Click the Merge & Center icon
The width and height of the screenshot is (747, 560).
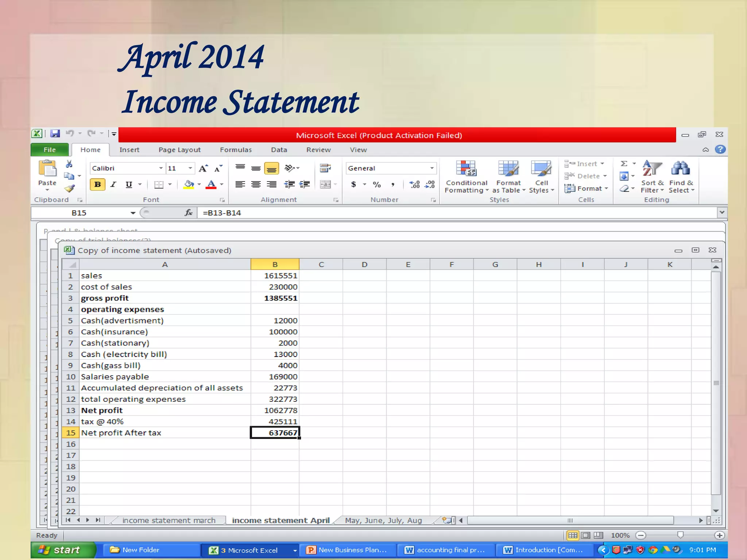(x=325, y=184)
